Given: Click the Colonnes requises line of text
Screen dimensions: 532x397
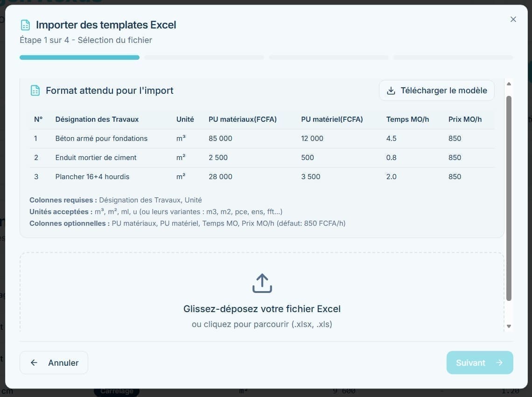Looking at the screenshot, I should [116, 200].
